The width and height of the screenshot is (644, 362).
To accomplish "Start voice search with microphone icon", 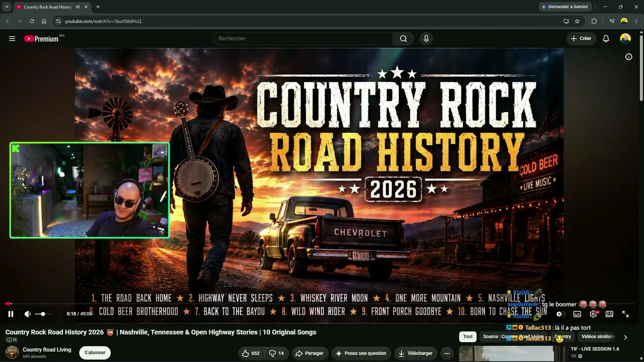I will tap(426, 39).
